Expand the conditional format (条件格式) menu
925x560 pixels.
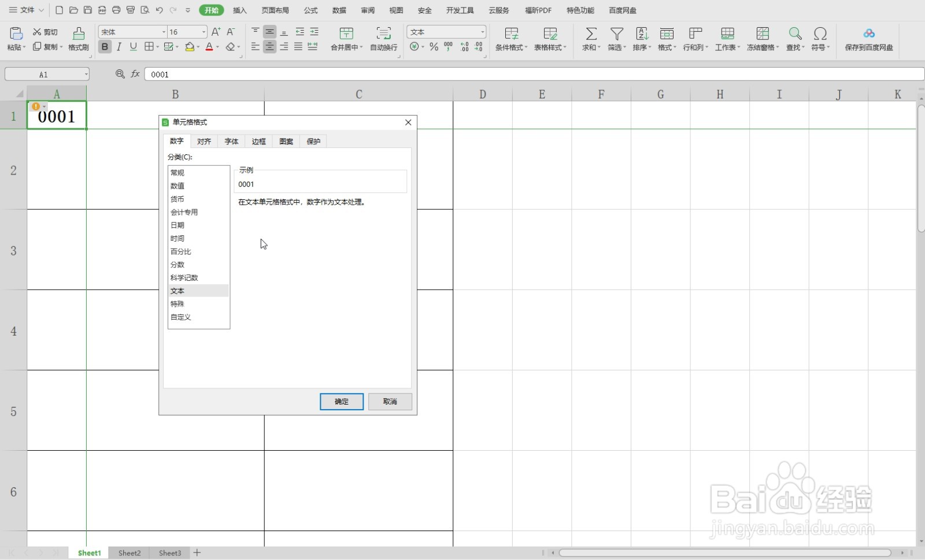pyautogui.click(x=526, y=47)
